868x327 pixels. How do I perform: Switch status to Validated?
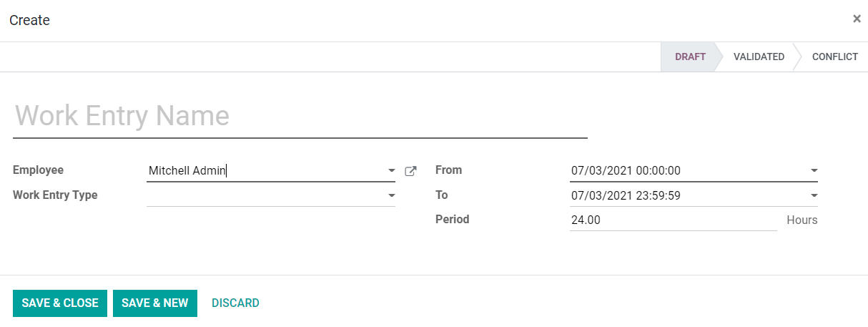pyautogui.click(x=758, y=57)
